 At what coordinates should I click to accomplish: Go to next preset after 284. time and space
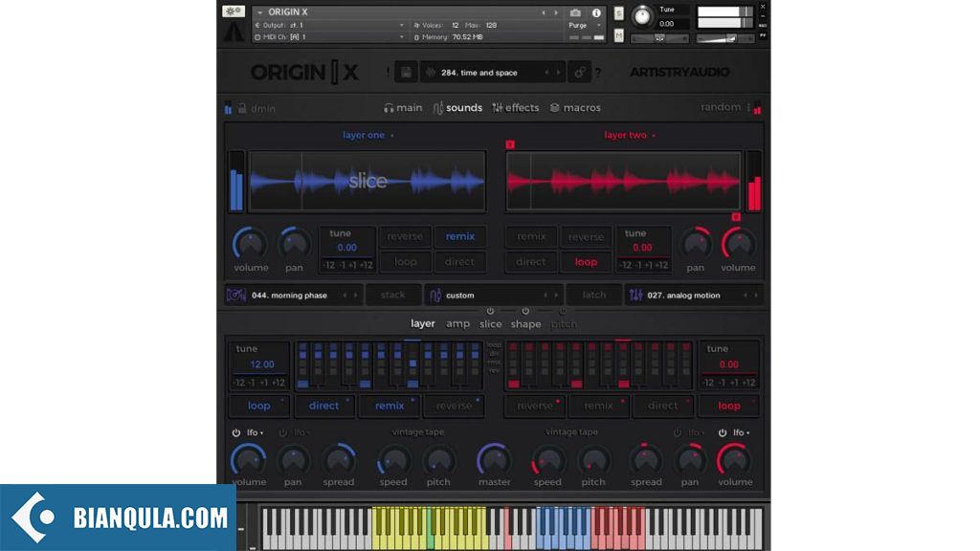tap(558, 73)
